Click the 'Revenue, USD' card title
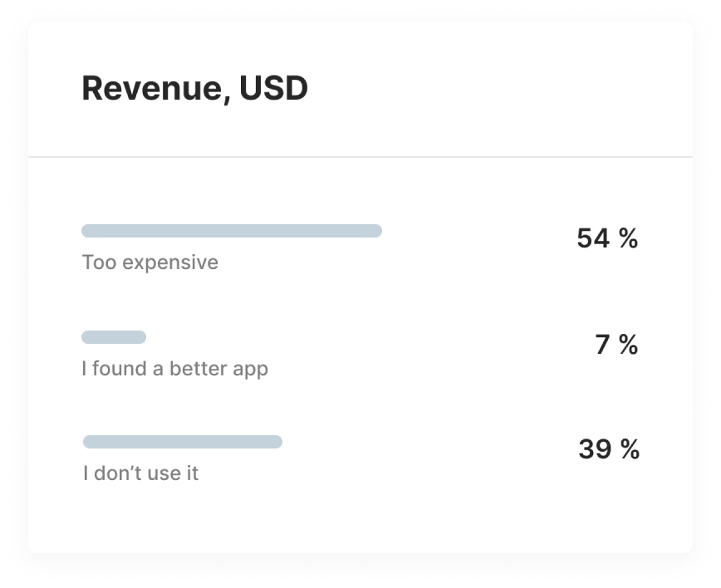This screenshot has height=588, width=721. click(x=194, y=88)
